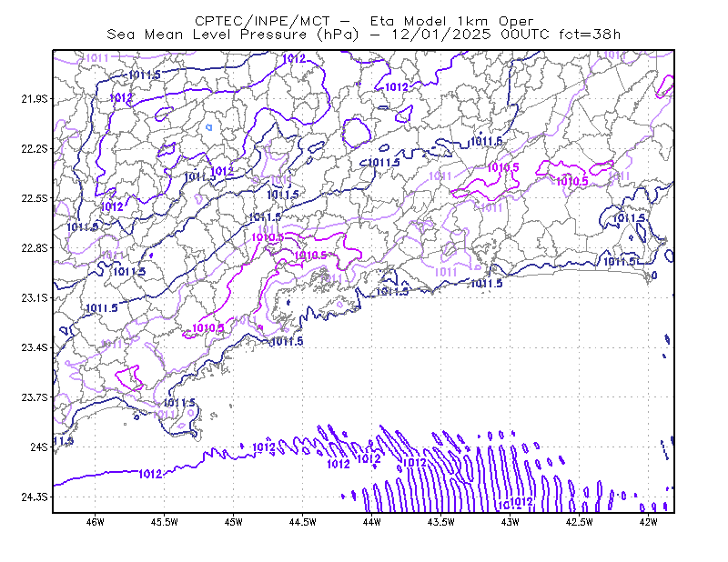The width and height of the screenshot is (728, 562).
Task: Click the 23.7S latitude axis label
Action: [x=35, y=397]
